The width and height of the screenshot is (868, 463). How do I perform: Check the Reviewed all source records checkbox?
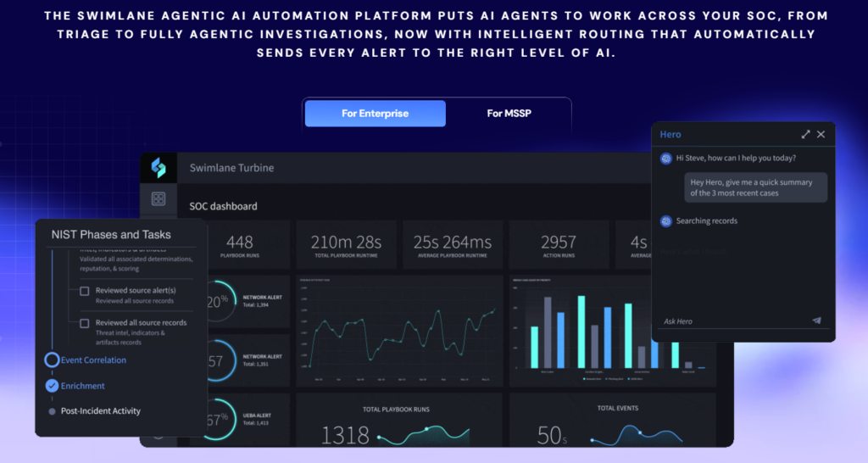[x=85, y=323]
